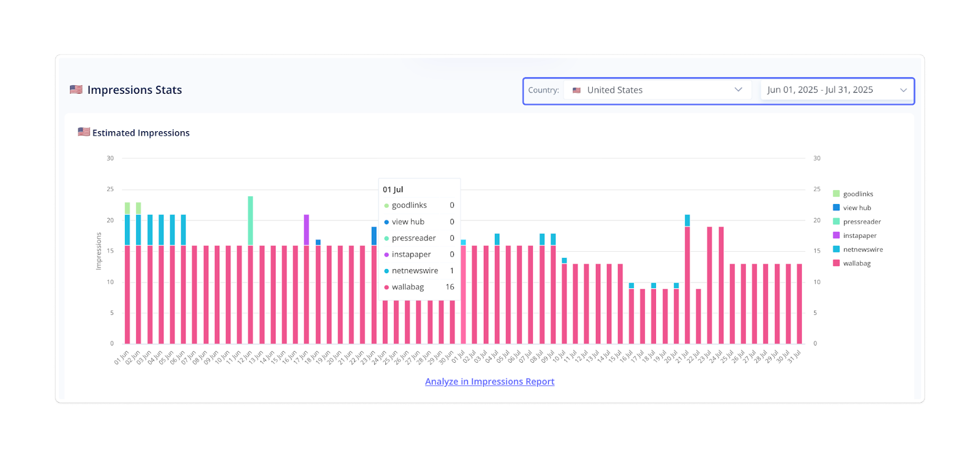Toggle the wallabag series in the legend
980x459 pixels.
coord(851,264)
